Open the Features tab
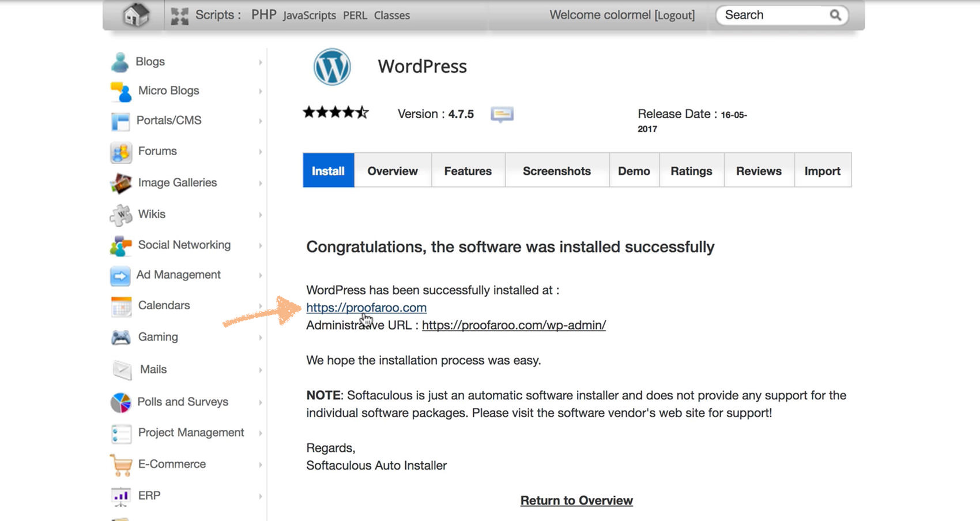The height and width of the screenshot is (521, 980). click(x=468, y=170)
